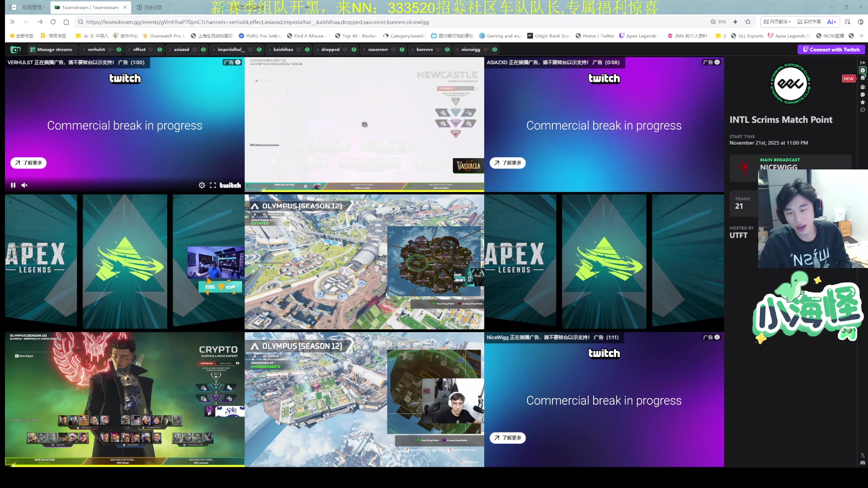Go to browser home page
The image size is (868, 488).
click(66, 22)
